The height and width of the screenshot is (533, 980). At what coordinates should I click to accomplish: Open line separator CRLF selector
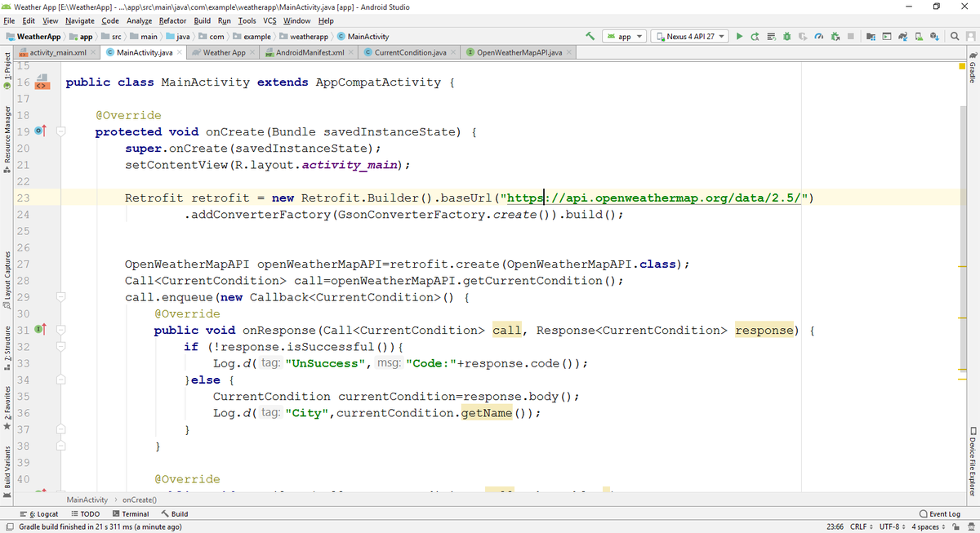click(861, 526)
